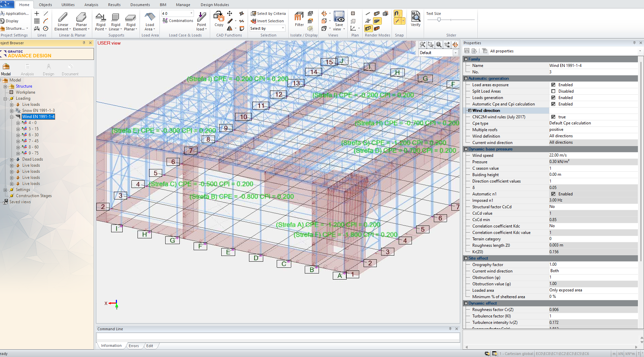
Task: Switch to the Errors tab
Action: [x=134, y=346]
